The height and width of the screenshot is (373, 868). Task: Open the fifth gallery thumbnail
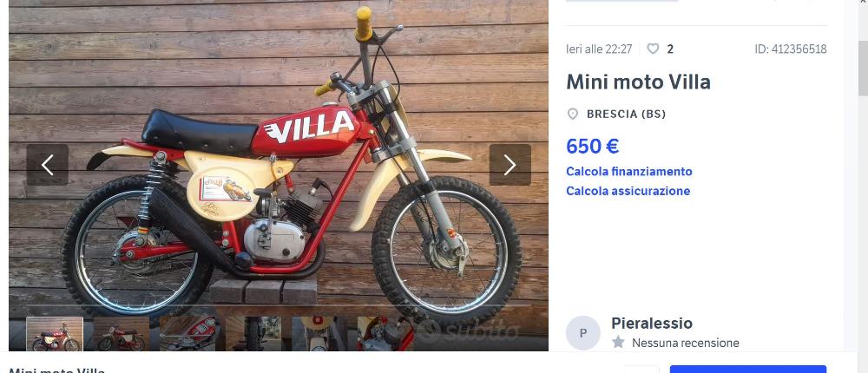pos(319,334)
